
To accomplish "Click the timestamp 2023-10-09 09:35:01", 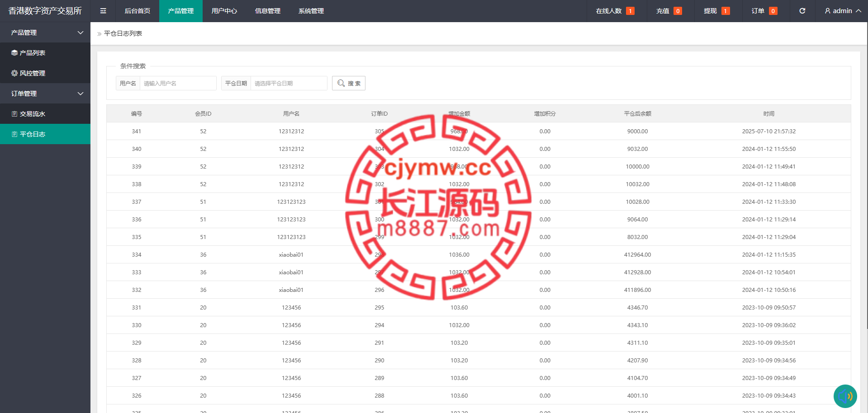I will click(769, 343).
